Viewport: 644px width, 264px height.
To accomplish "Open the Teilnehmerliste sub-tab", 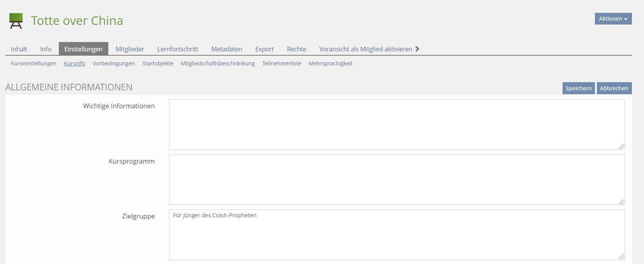I will [282, 63].
